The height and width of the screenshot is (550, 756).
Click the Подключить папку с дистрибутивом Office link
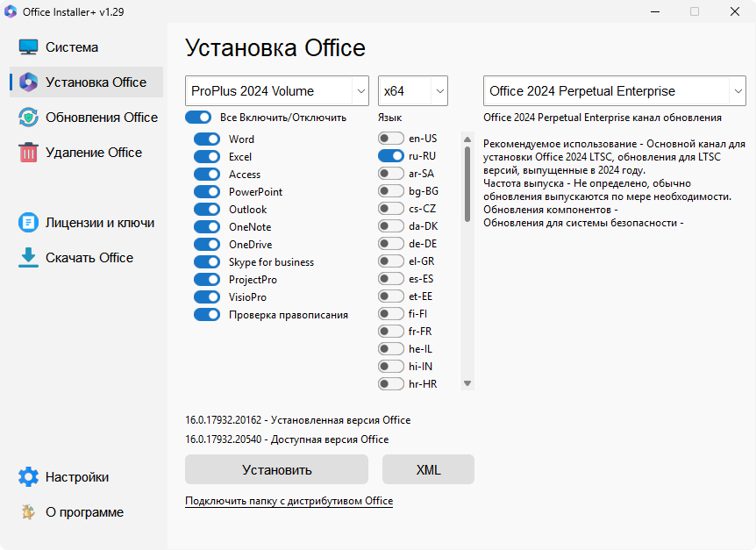(289, 501)
